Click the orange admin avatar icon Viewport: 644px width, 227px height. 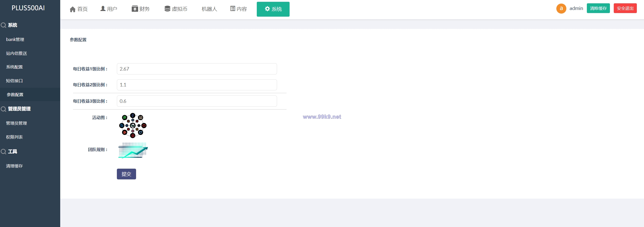pos(561,8)
